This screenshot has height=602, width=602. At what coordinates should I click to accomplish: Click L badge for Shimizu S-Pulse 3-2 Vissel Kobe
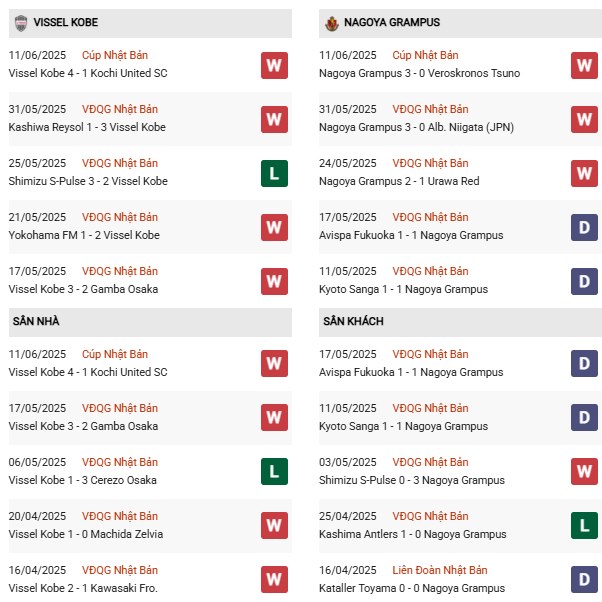pyautogui.click(x=274, y=173)
